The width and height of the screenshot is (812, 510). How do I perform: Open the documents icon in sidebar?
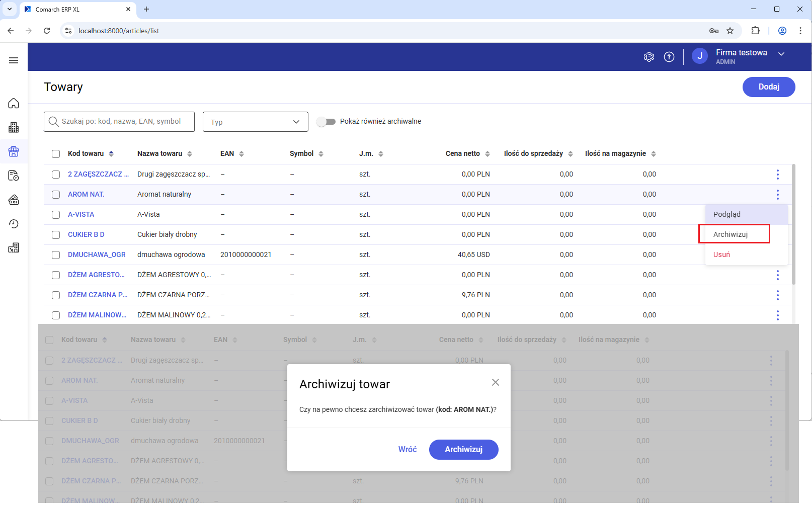click(x=14, y=176)
